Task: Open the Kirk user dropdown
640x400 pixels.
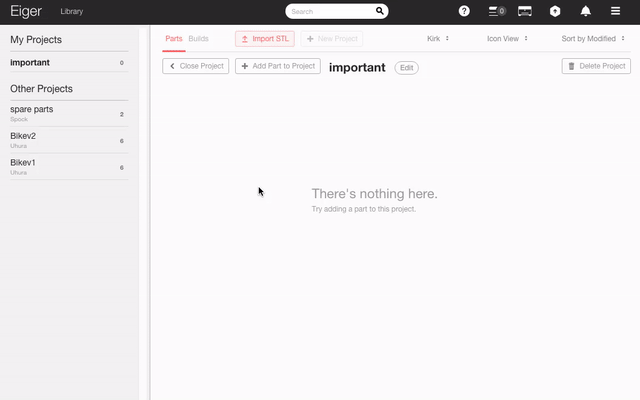Action: pos(438,39)
